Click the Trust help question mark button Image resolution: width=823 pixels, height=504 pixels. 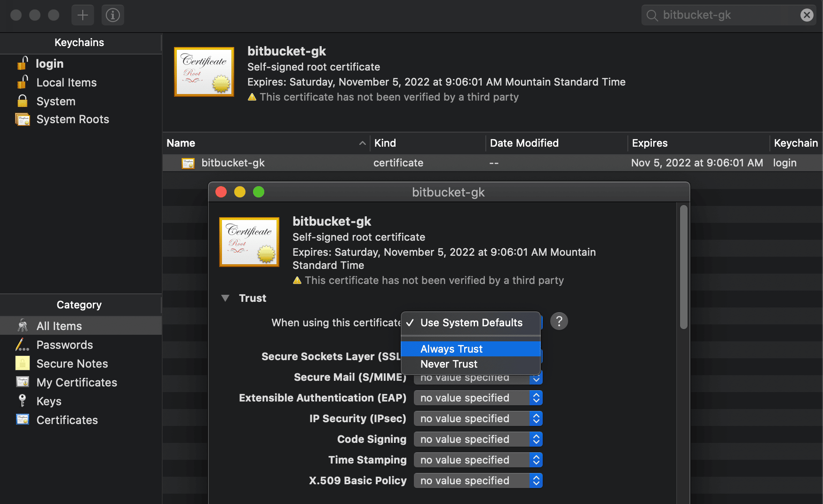[559, 322]
